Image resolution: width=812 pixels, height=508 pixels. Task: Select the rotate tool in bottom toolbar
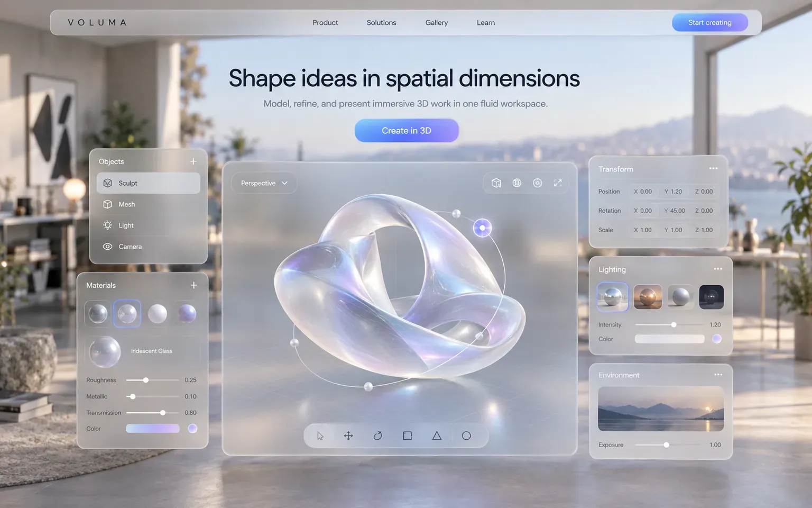377,436
